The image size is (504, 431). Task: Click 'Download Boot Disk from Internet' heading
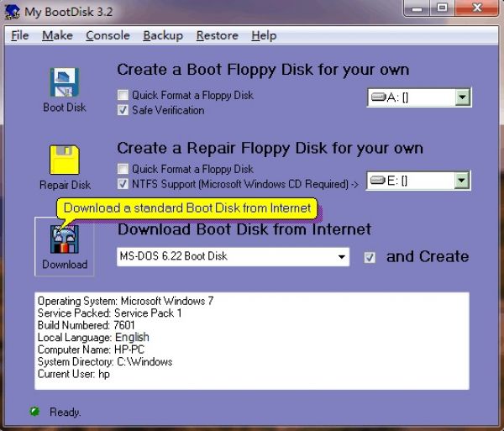(244, 229)
